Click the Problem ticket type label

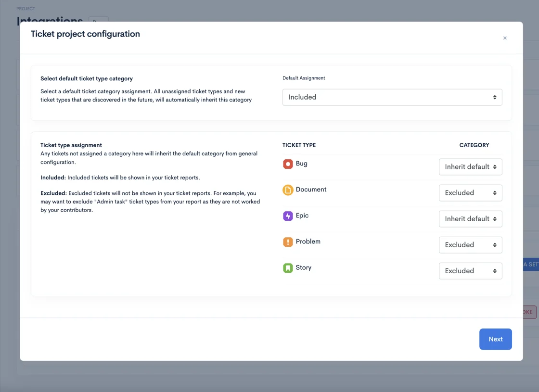click(308, 241)
